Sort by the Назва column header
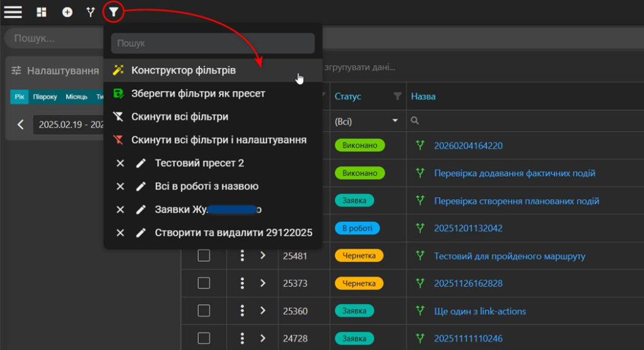Image resolution: width=644 pixels, height=350 pixels. (423, 96)
